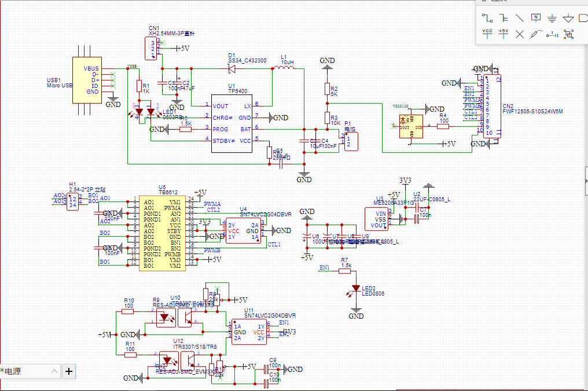This screenshot has width=588, height=391.
Task: Click the CTL1 net label below U4
Action: point(274,245)
